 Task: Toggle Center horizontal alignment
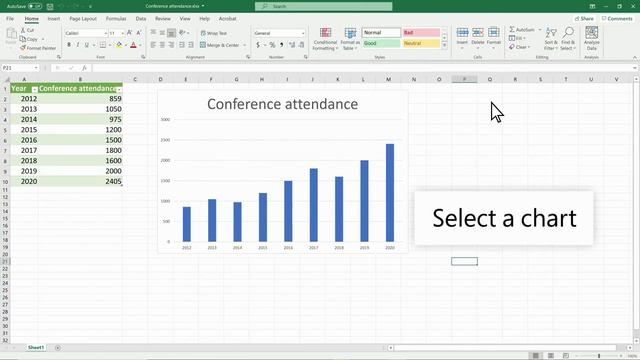[x=162, y=45]
